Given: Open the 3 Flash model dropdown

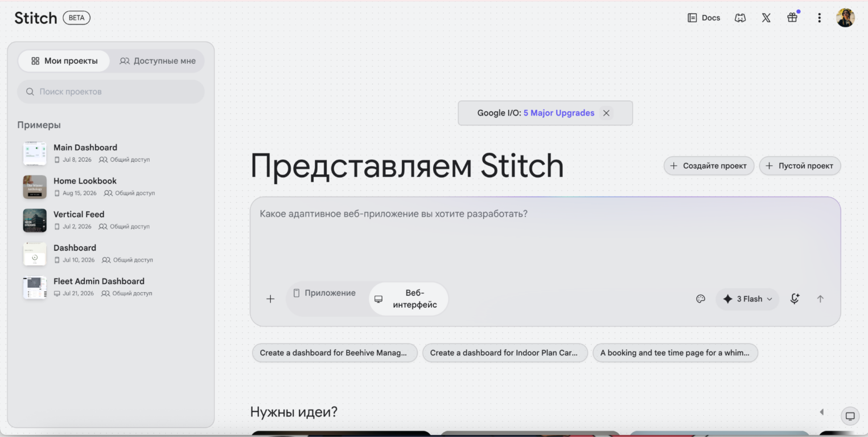Looking at the screenshot, I should tap(747, 299).
